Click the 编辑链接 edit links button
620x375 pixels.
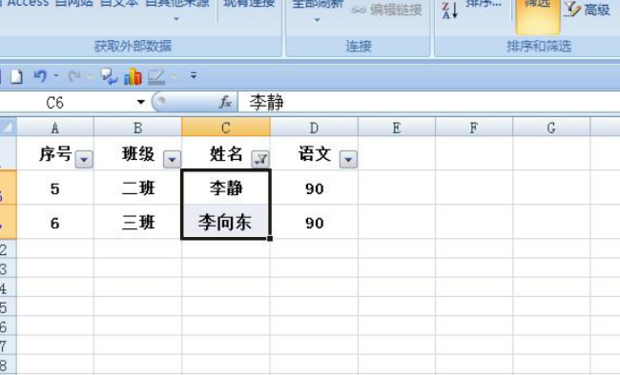tap(386, 9)
